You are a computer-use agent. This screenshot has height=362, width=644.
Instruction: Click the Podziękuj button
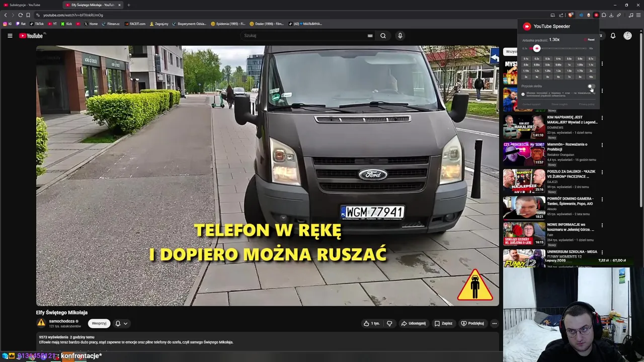click(x=472, y=323)
